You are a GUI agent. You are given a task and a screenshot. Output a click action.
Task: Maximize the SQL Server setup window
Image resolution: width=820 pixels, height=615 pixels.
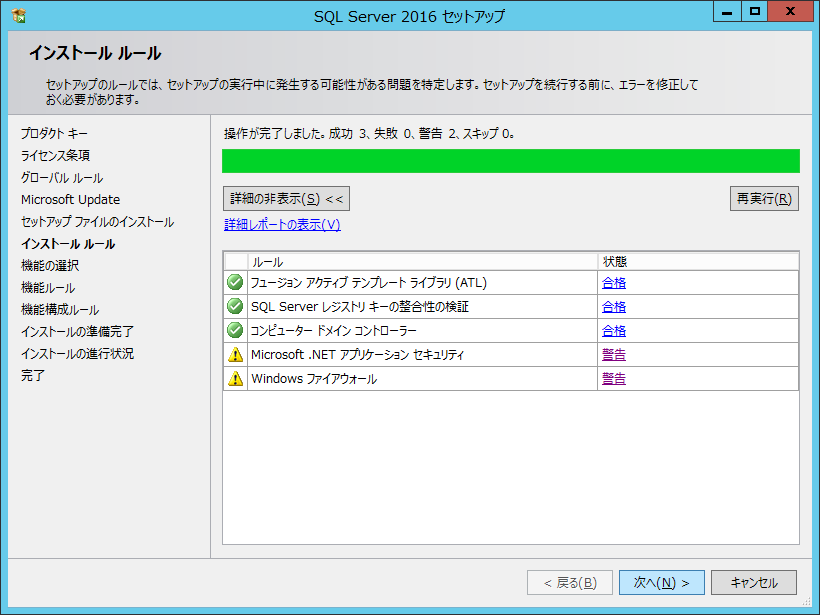pyautogui.click(x=755, y=12)
